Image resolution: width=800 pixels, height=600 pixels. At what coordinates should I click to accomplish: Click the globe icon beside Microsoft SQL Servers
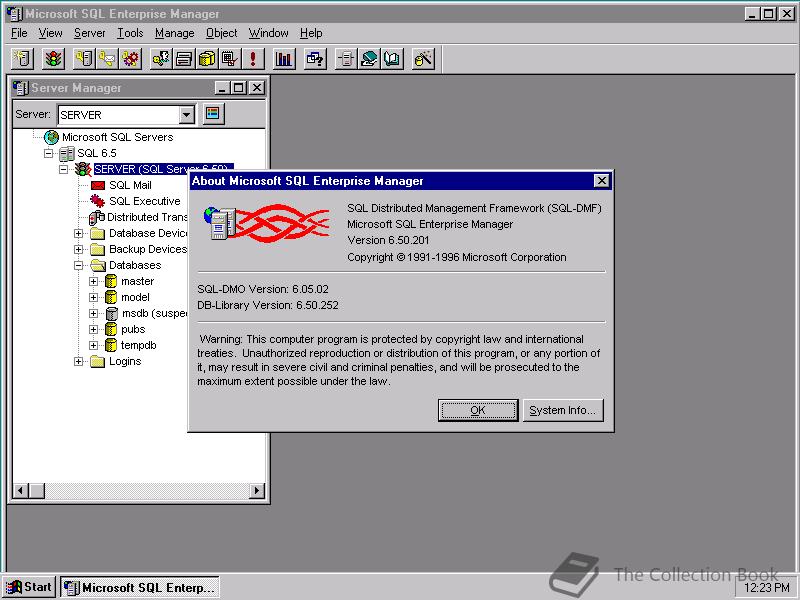pos(51,137)
